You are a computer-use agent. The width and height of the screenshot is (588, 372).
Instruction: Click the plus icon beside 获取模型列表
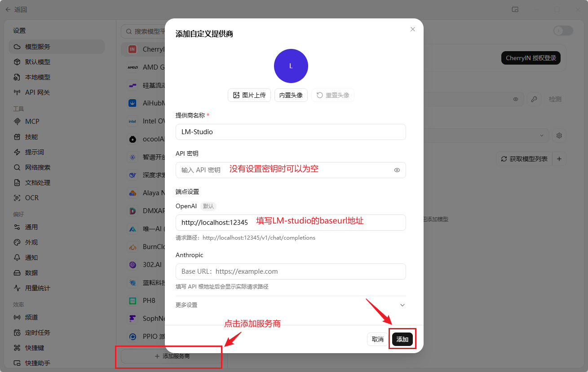559,159
